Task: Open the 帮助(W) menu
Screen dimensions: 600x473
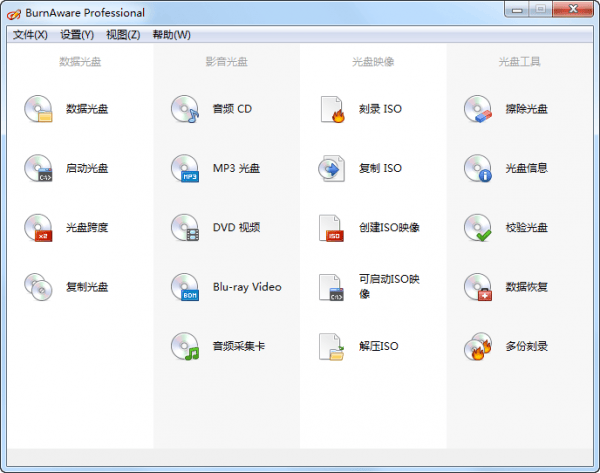Action: [171, 35]
